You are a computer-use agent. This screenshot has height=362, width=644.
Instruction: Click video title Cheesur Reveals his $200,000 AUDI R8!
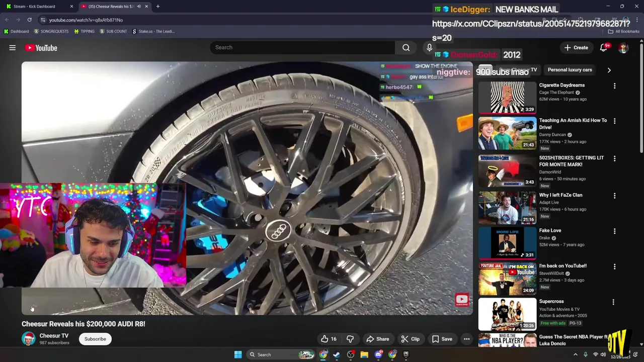click(x=84, y=324)
